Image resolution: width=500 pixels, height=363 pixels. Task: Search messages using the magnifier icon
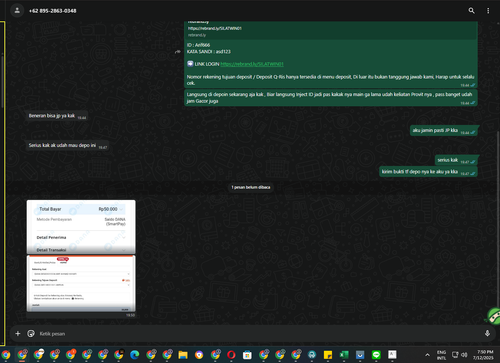coord(471,11)
